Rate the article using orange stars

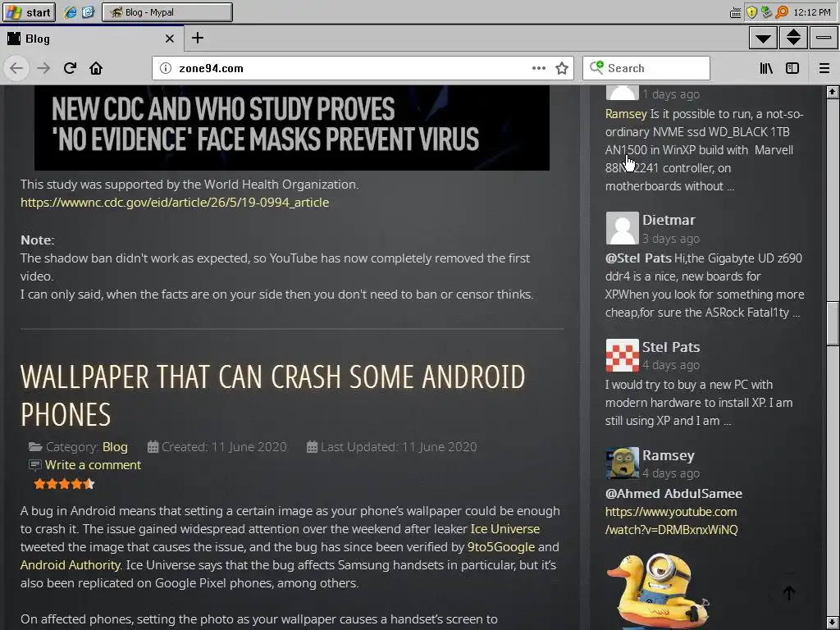(64, 484)
